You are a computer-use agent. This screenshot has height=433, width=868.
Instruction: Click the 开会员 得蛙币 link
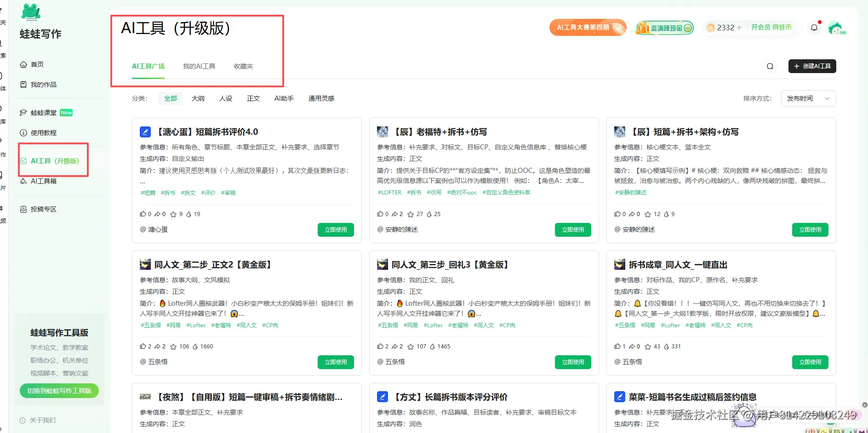(x=771, y=28)
